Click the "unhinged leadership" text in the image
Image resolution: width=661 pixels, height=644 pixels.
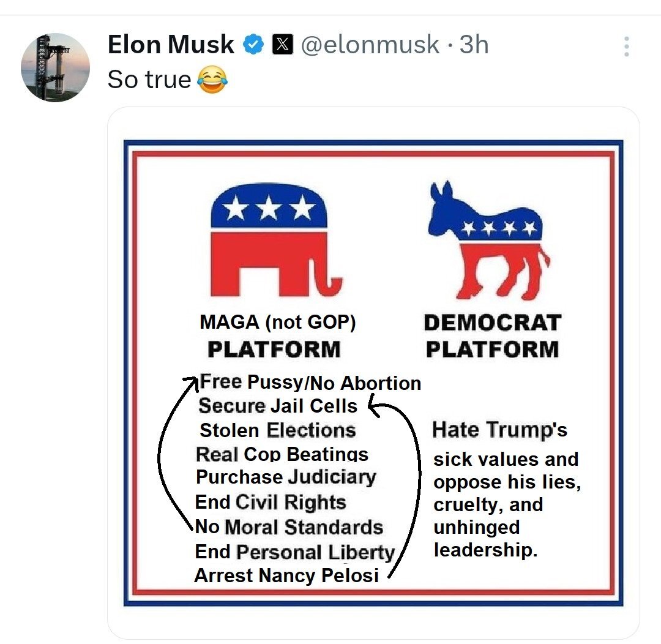485,539
